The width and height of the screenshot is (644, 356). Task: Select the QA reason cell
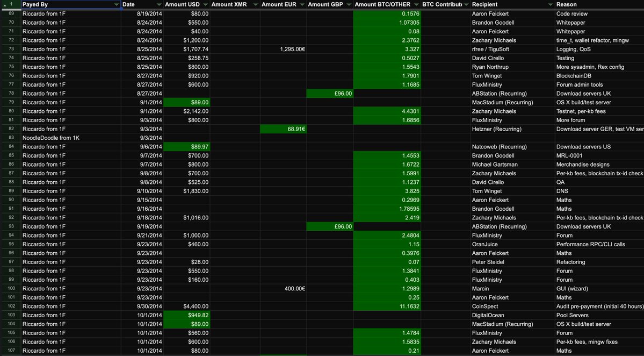(599, 182)
